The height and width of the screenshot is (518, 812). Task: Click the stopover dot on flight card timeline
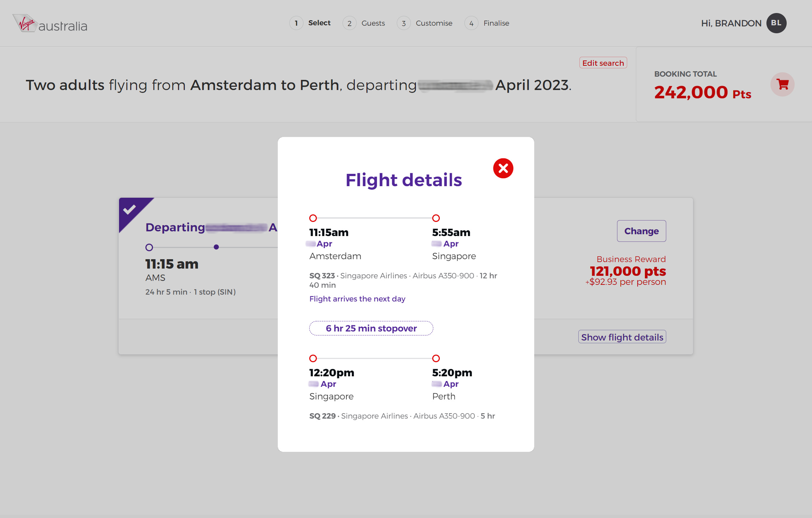(216, 247)
